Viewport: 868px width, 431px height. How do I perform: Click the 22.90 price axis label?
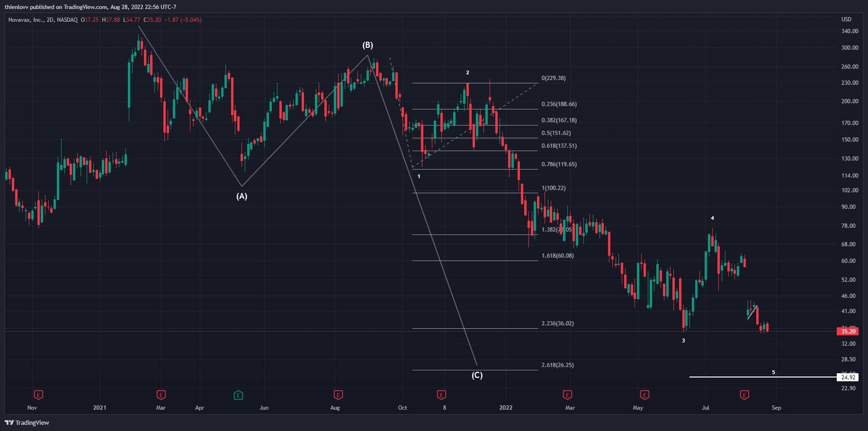(848, 388)
